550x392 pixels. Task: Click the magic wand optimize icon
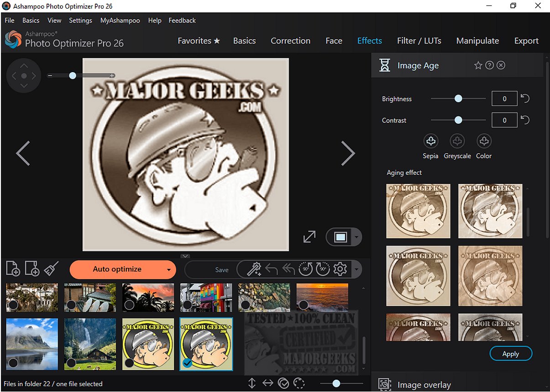(253, 269)
